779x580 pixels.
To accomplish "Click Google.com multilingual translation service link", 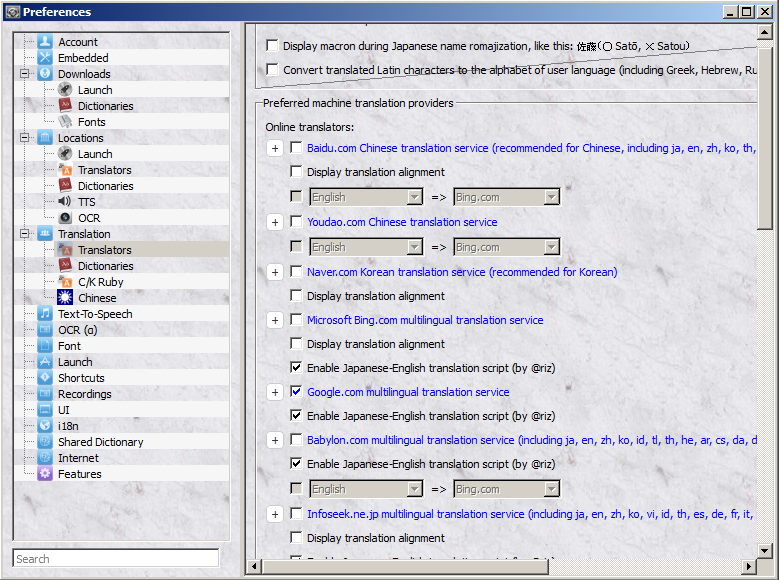I will [408, 392].
